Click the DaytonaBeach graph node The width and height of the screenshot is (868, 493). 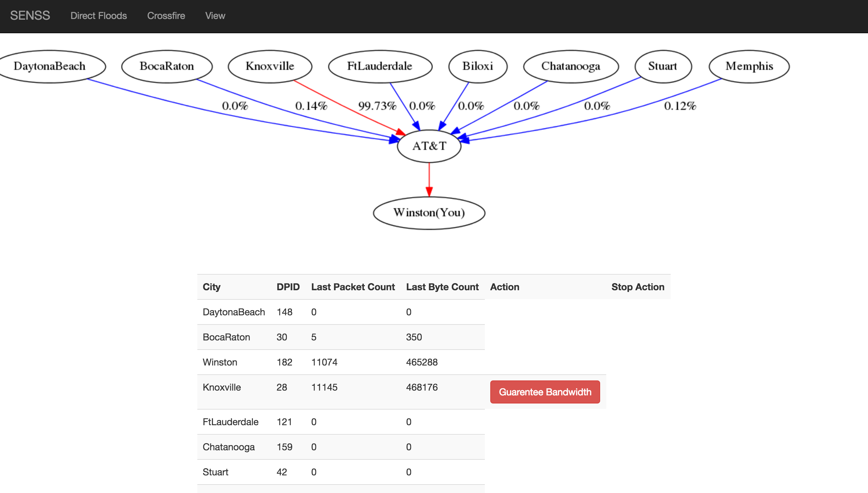coord(50,66)
